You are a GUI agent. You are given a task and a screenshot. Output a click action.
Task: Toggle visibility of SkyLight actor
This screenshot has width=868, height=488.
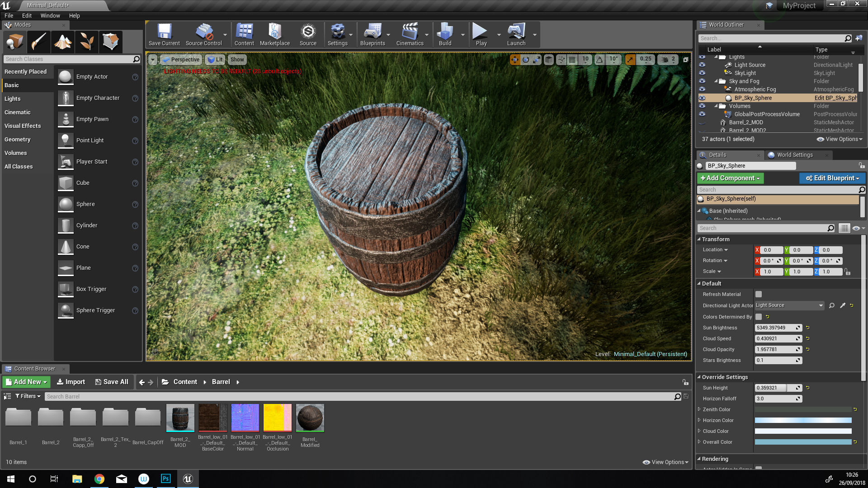click(702, 73)
